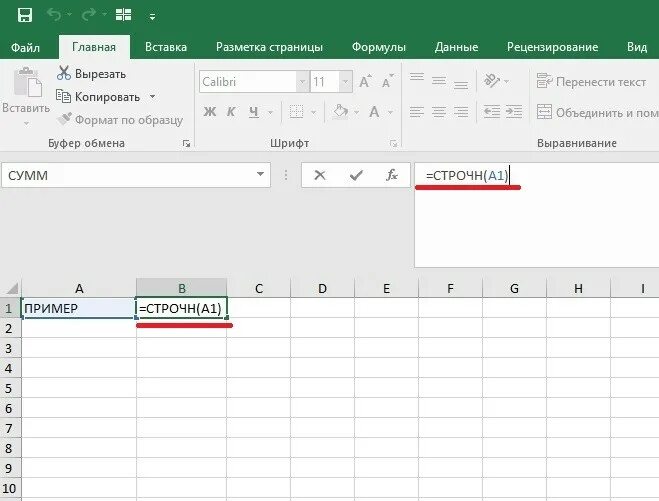Open the Формулы tab
This screenshot has width=659, height=501.
pos(379,47)
